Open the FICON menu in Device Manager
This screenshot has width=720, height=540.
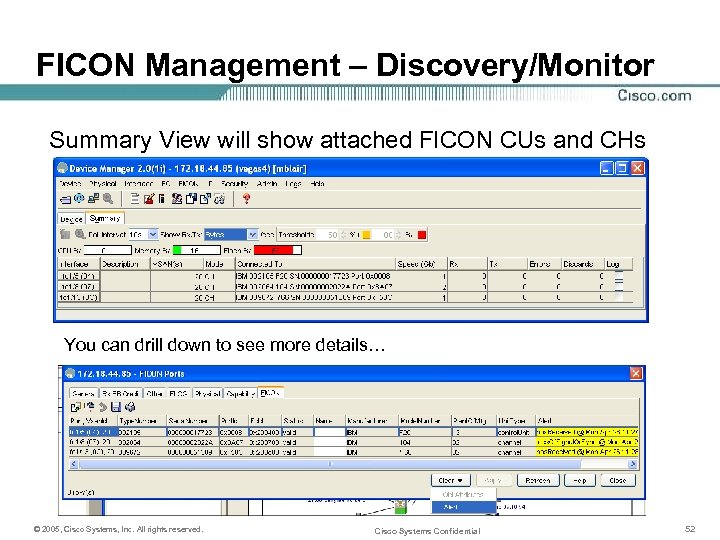[188, 183]
